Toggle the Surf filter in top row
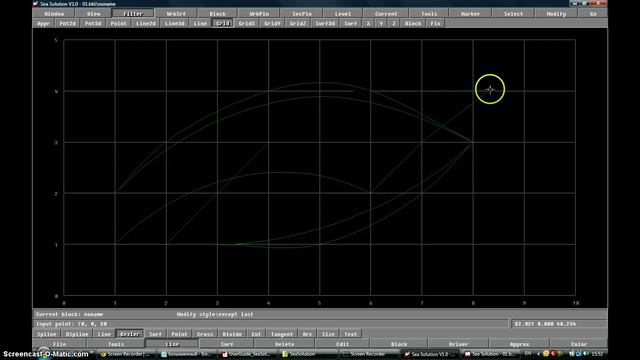640x360 pixels. coord(351,23)
